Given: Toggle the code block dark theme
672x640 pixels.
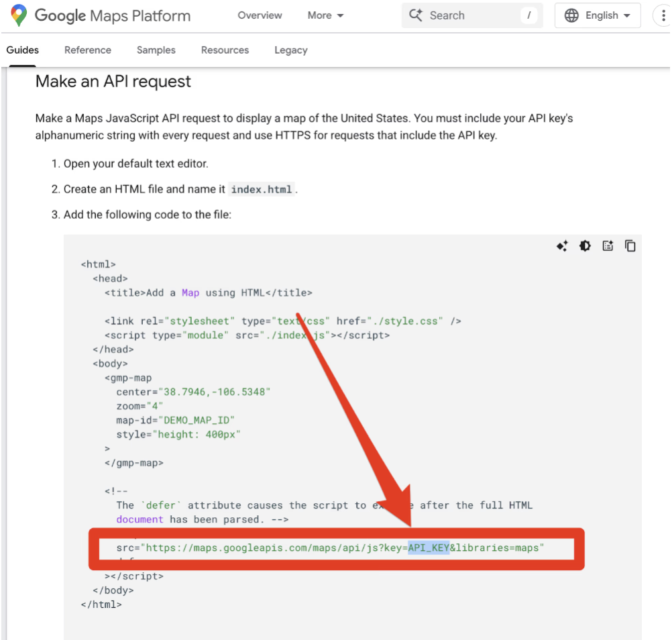Looking at the screenshot, I should point(585,246).
